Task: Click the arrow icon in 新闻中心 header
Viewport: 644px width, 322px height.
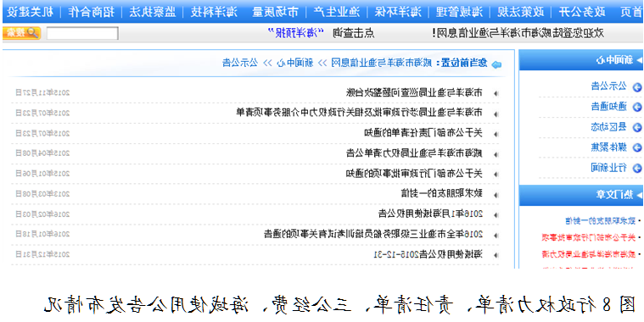Action: click(x=639, y=61)
